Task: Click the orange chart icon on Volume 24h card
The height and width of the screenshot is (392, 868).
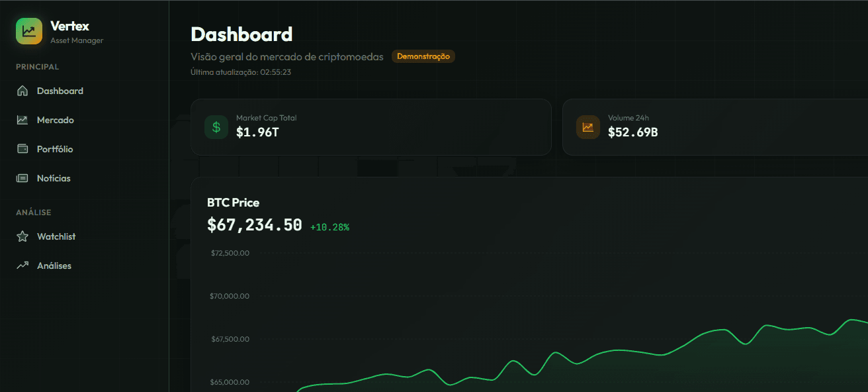Action: tap(587, 126)
